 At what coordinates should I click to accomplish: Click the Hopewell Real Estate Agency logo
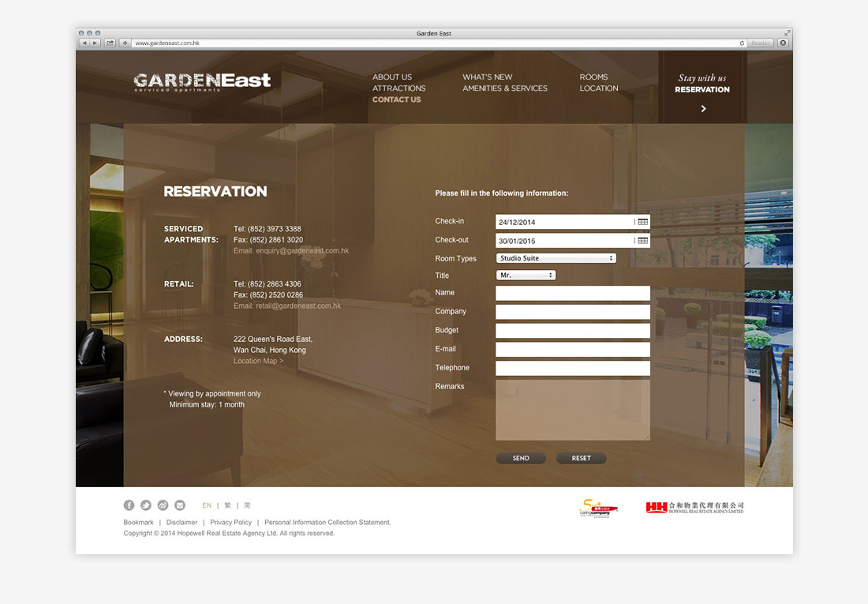click(694, 507)
